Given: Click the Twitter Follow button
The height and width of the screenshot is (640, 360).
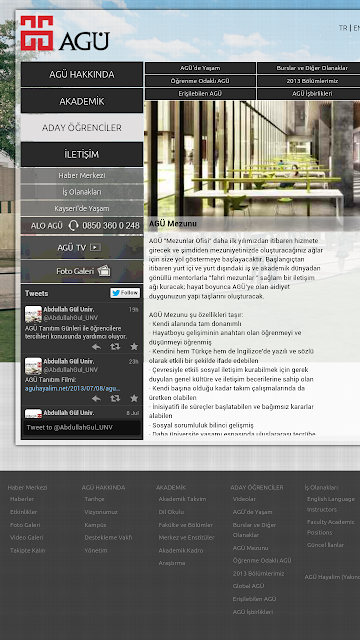Looking at the screenshot, I should click(x=125, y=293).
